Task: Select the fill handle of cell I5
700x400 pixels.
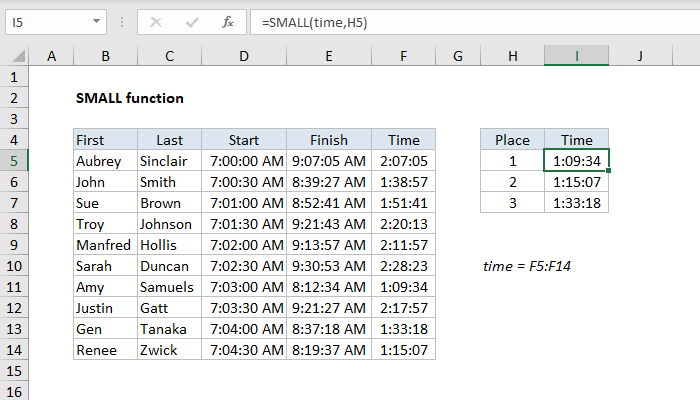Action: pyautogui.click(x=608, y=171)
